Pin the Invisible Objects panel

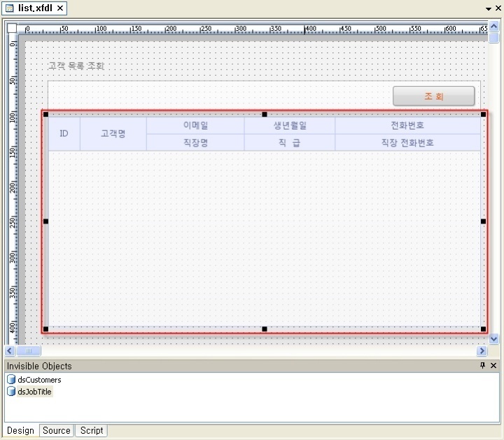click(x=482, y=365)
